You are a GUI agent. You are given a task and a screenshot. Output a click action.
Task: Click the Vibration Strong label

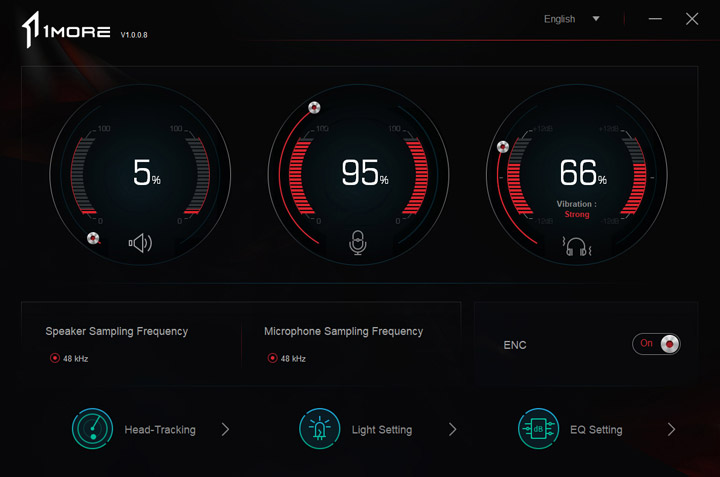(577, 209)
